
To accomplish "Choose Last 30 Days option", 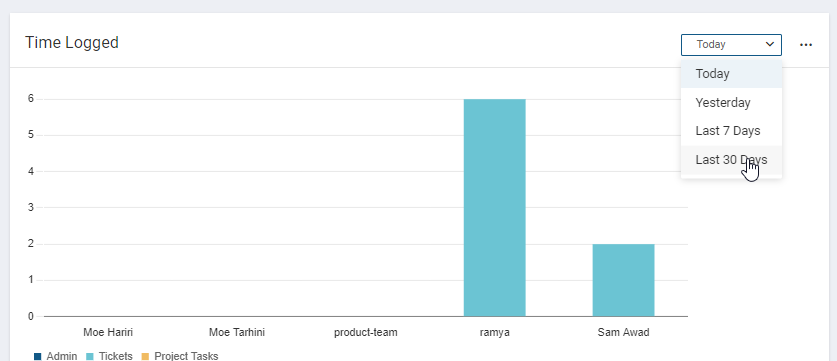I will coord(731,160).
